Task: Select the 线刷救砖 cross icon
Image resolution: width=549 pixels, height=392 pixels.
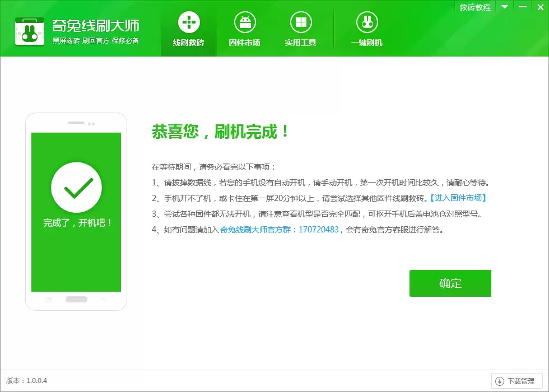Action: click(188, 22)
